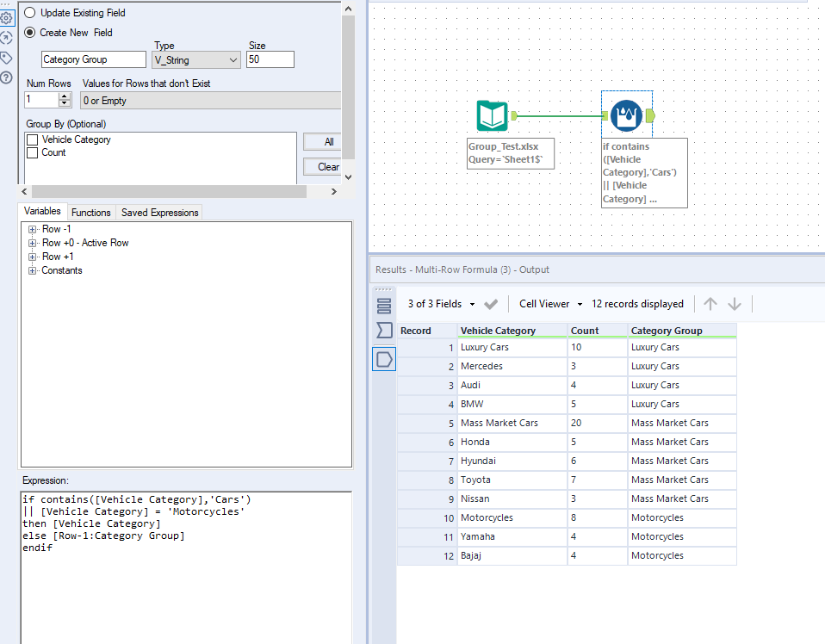Click the Size input field
Screen dimensions: 825x644
270,60
